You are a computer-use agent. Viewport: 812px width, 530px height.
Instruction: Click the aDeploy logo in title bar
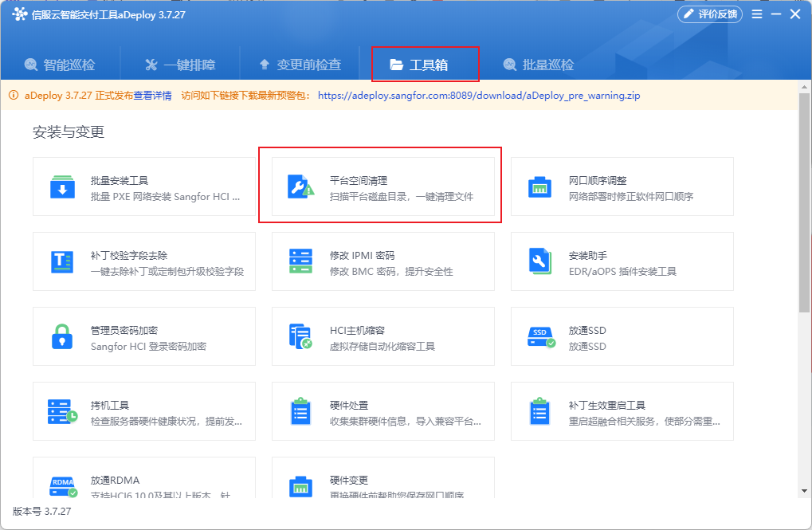coord(19,14)
